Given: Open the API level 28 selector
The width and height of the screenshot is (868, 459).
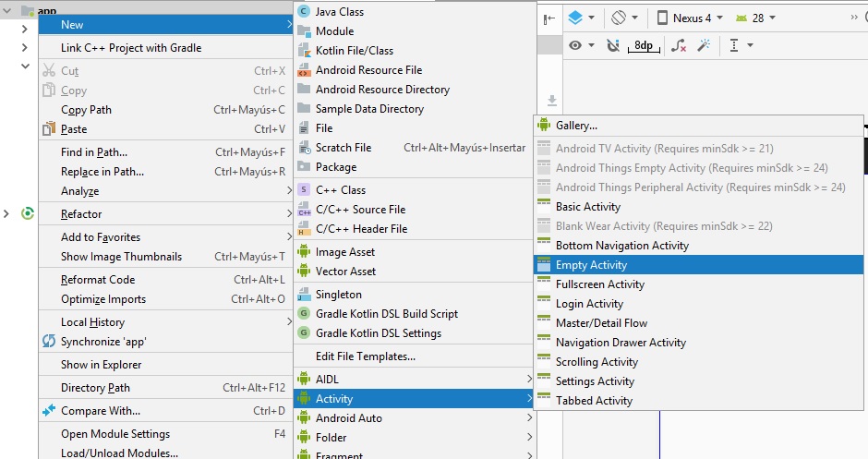Looking at the screenshot, I should click(754, 18).
